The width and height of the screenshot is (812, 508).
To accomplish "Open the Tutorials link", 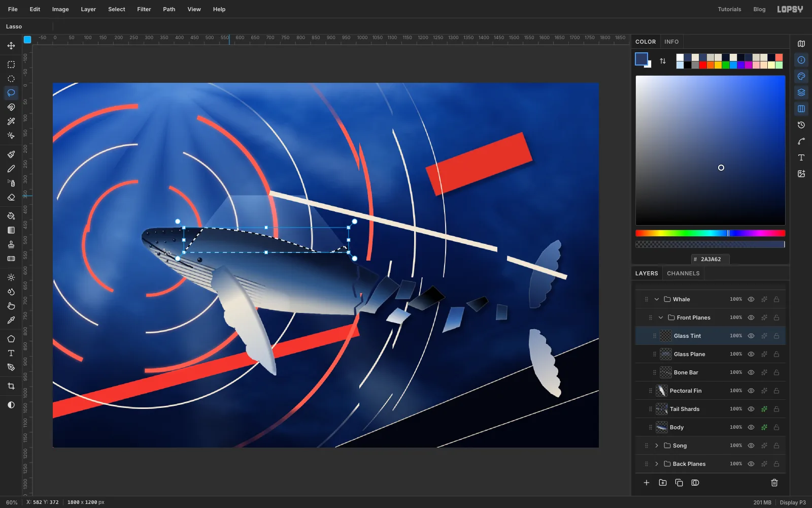I will pyautogui.click(x=729, y=9).
